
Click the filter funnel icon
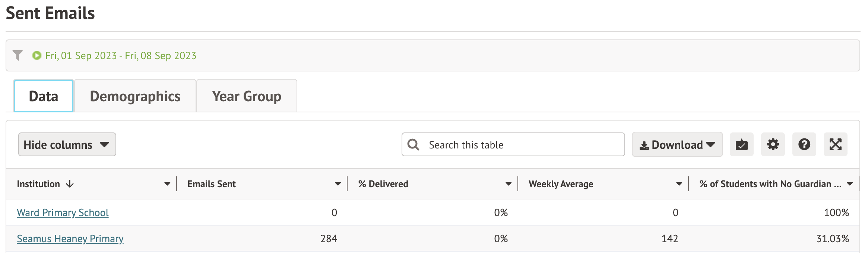point(18,55)
